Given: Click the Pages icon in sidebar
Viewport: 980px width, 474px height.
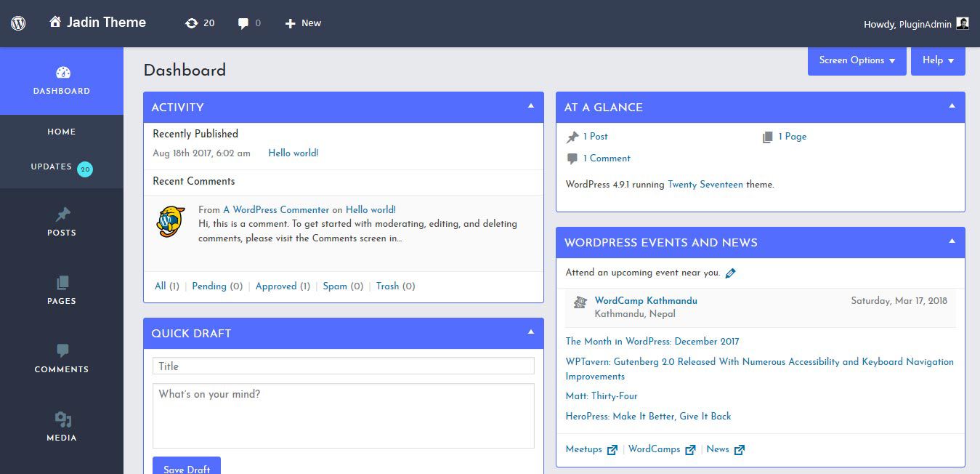Looking at the screenshot, I should click(62, 282).
